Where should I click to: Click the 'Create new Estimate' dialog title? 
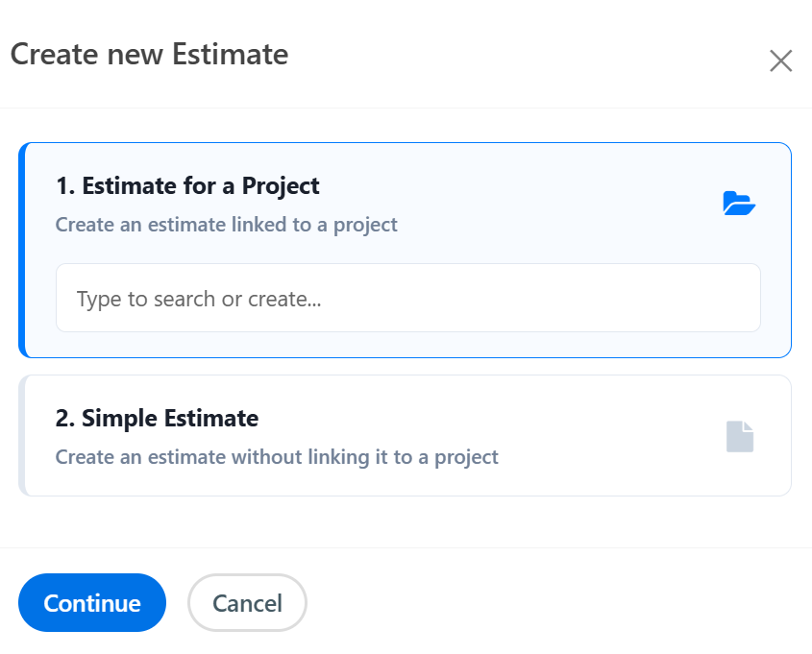point(149,54)
